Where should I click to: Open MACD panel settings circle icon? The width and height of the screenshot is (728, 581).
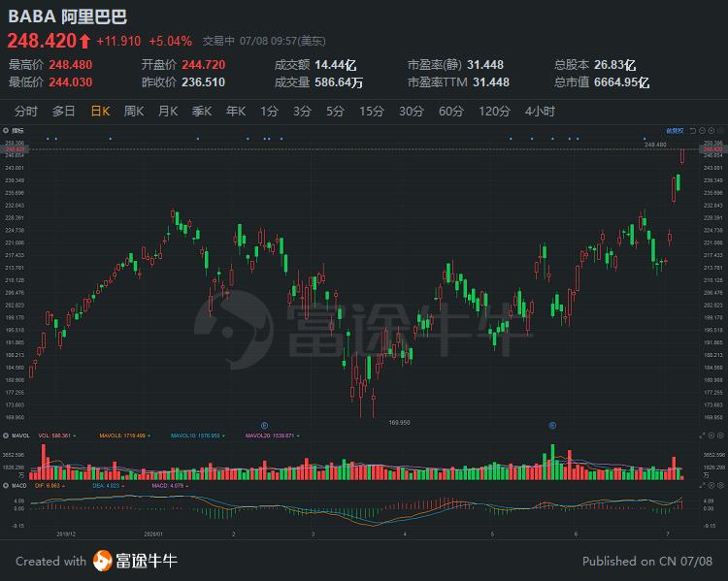711,485
